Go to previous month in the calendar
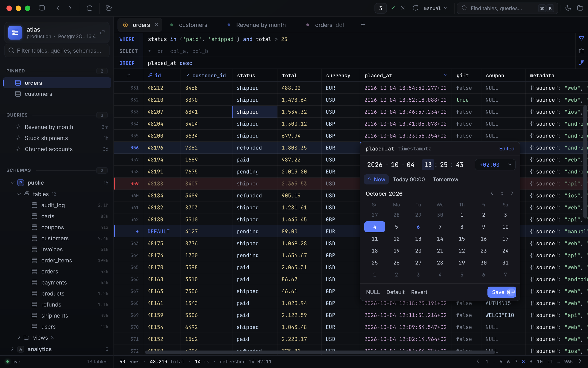588x368 pixels. [x=492, y=193]
